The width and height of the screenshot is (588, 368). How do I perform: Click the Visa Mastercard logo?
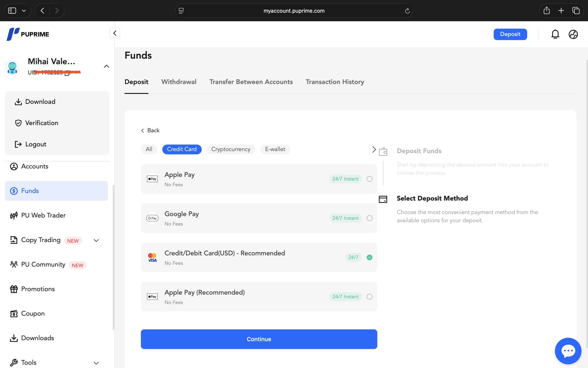point(152,257)
